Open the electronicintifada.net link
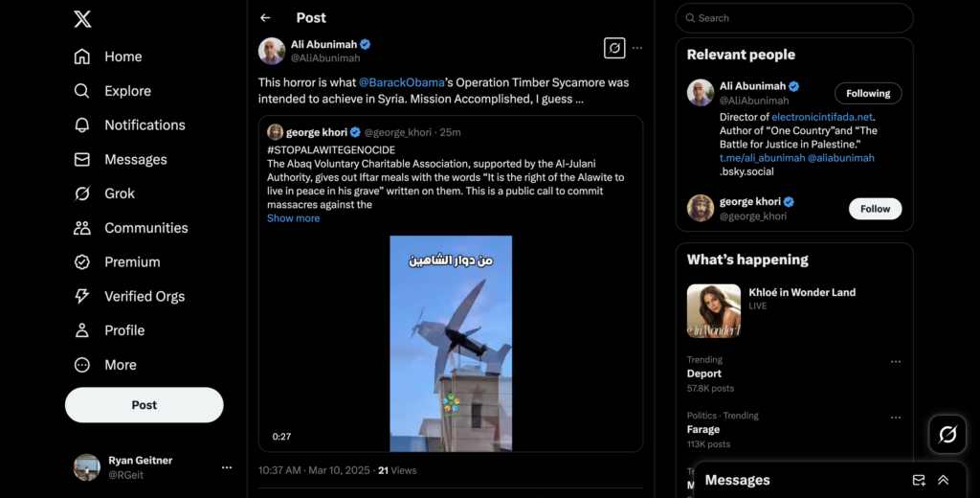 [822, 117]
